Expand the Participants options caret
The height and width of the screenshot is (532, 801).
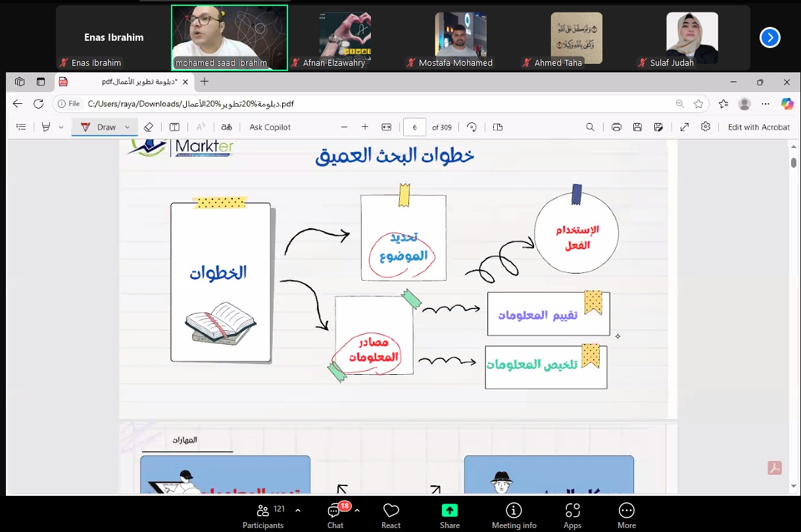point(298,510)
